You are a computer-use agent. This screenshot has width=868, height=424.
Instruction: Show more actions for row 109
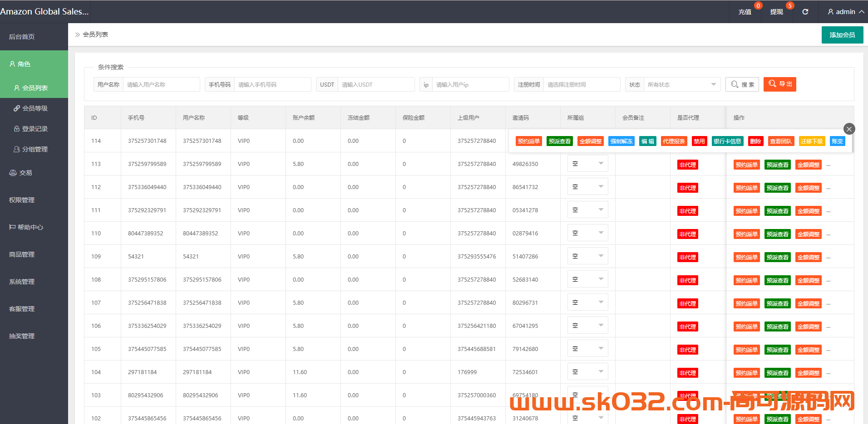(x=829, y=258)
